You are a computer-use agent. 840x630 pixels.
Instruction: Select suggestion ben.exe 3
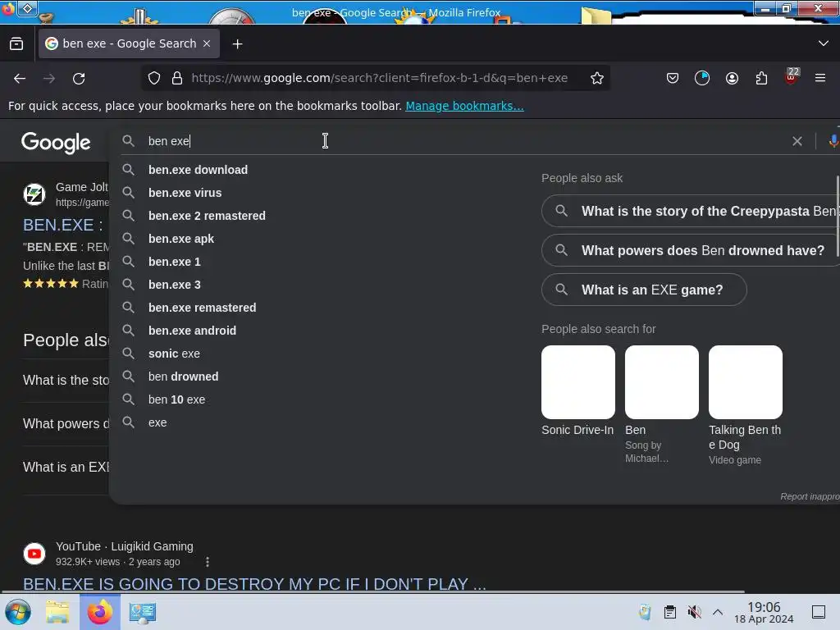pos(174,285)
